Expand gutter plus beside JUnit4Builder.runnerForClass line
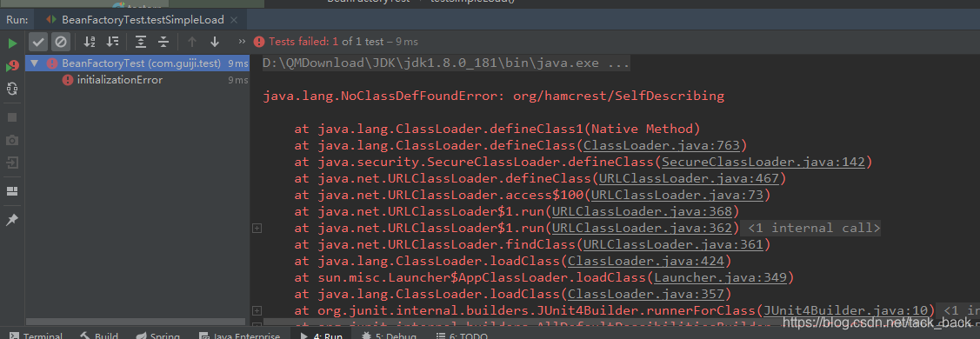 tap(257, 310)
